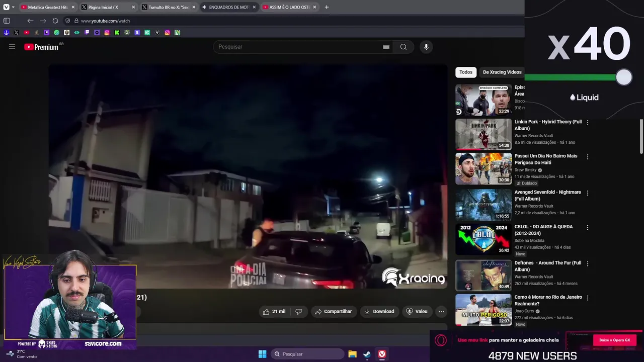Open options menu for Deftones video
The image size is (644, 362).
pyautogui.click(x=587, y=263)
